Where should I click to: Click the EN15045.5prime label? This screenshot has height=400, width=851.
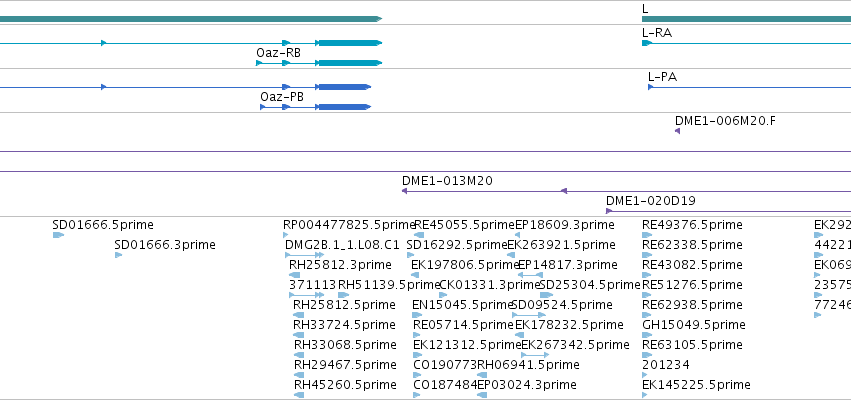(x=463, y=305)
